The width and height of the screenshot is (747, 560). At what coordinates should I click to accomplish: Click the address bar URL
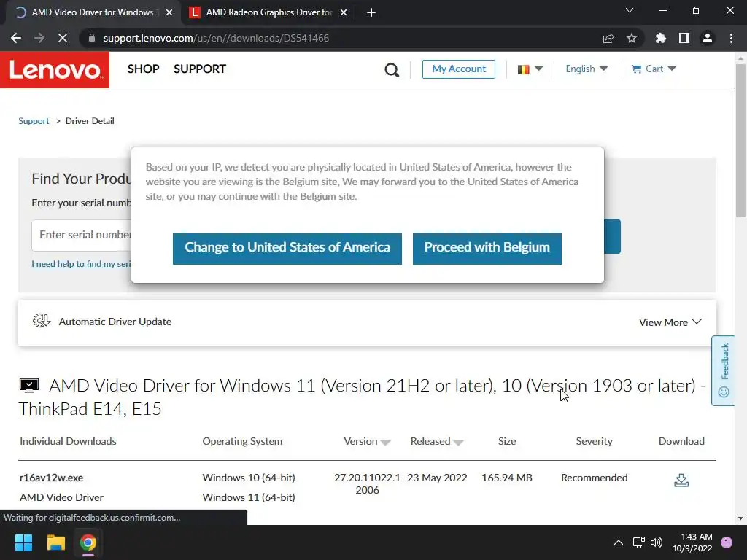pyautogui.click(x=216, y=38)
